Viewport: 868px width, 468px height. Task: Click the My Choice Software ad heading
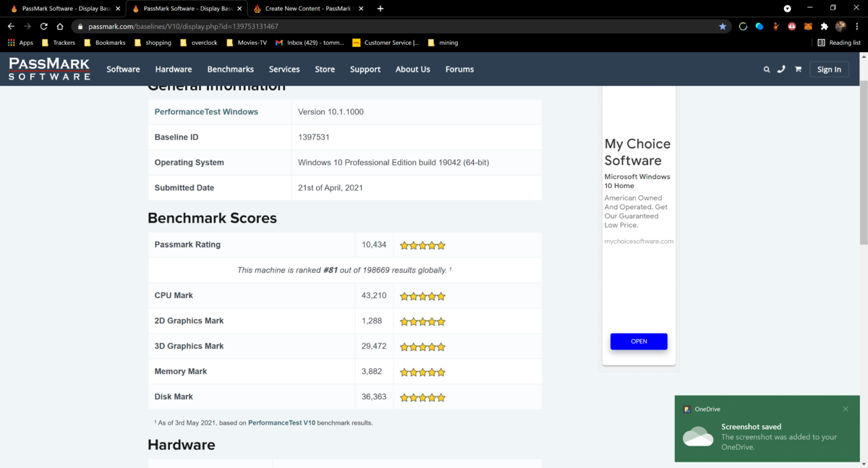[x=637, y=152]
